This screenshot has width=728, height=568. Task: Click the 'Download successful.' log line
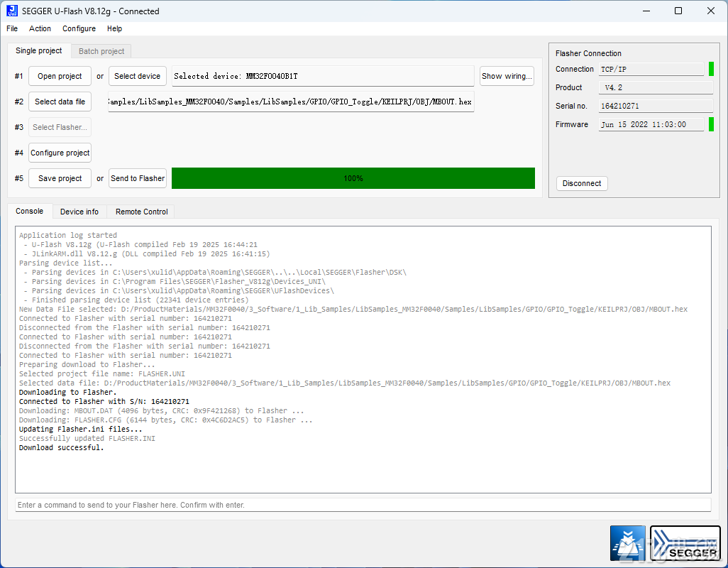[61, 448]
